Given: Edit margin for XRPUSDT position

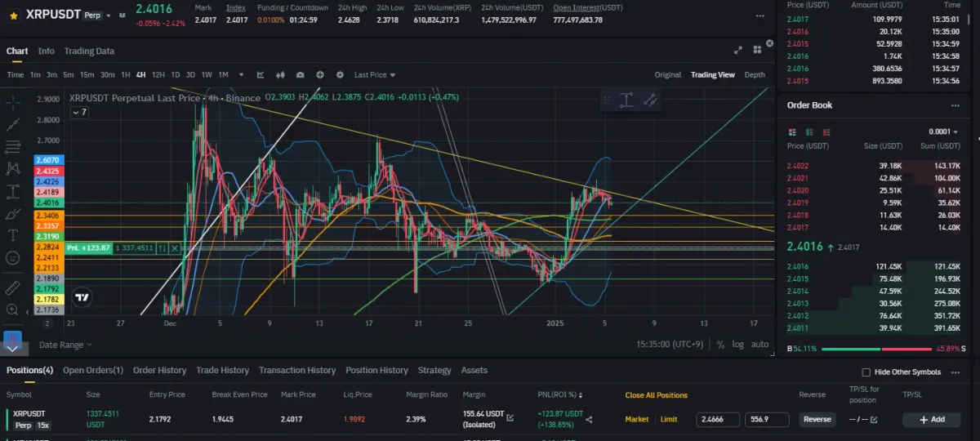Looking at the screenshot, I should pos(510,417).
